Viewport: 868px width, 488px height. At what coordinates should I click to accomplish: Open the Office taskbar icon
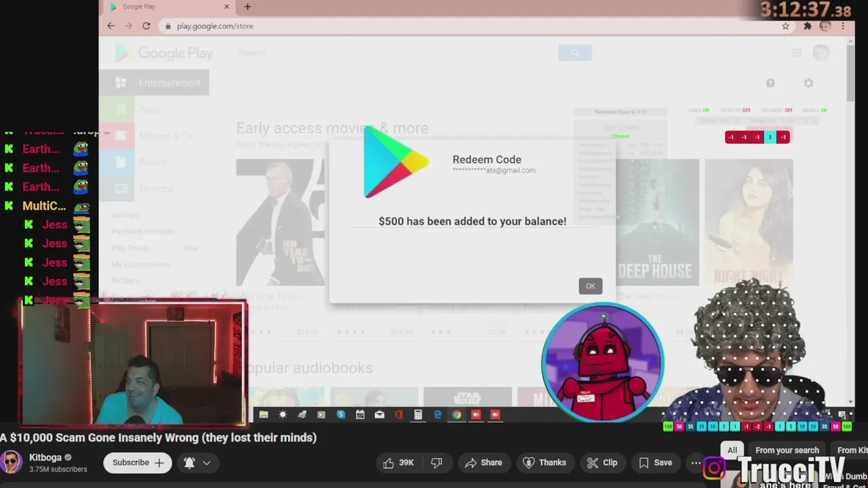coord(399,415)
